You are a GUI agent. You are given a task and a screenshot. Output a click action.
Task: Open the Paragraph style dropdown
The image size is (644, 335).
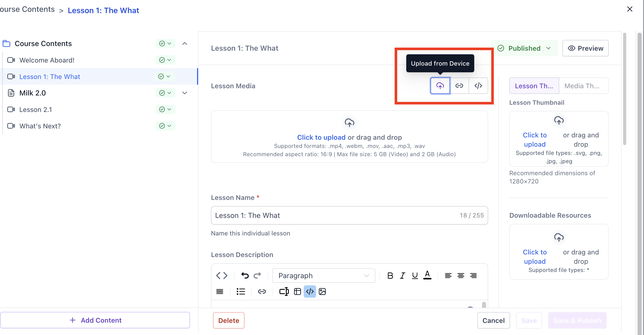click(x=324, y=276)
